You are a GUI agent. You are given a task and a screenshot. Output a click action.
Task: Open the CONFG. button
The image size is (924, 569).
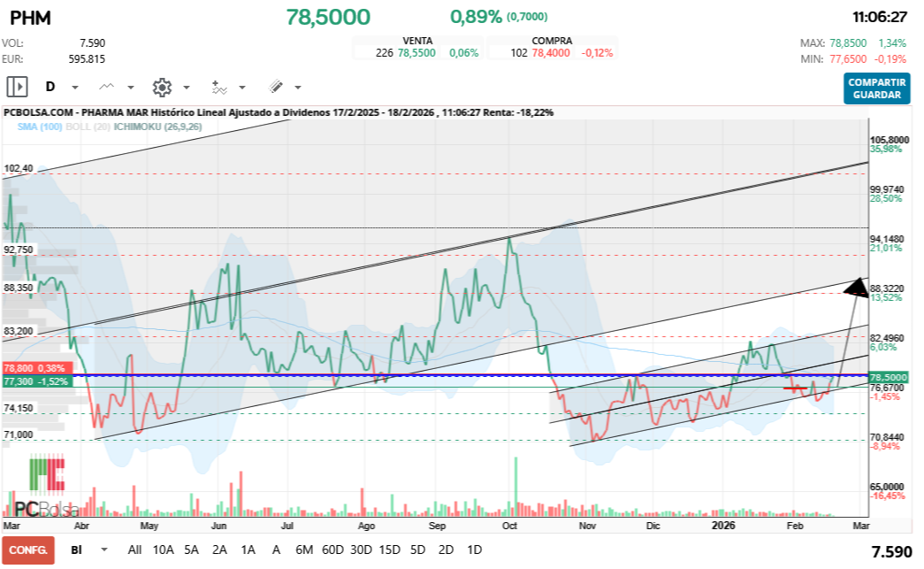pyautogui.click(x=27, y=550)
